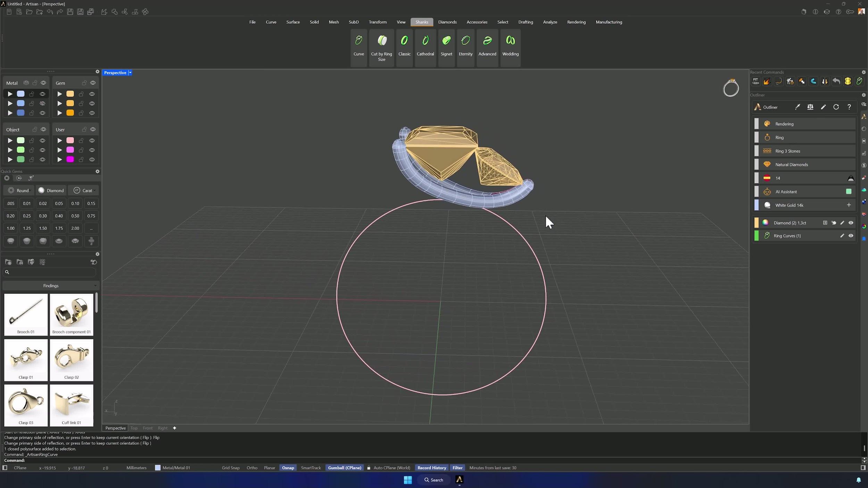Turn off Record History
Image resolution: width=868 pixels, height=488 pixels.
(x=432, y=468)
